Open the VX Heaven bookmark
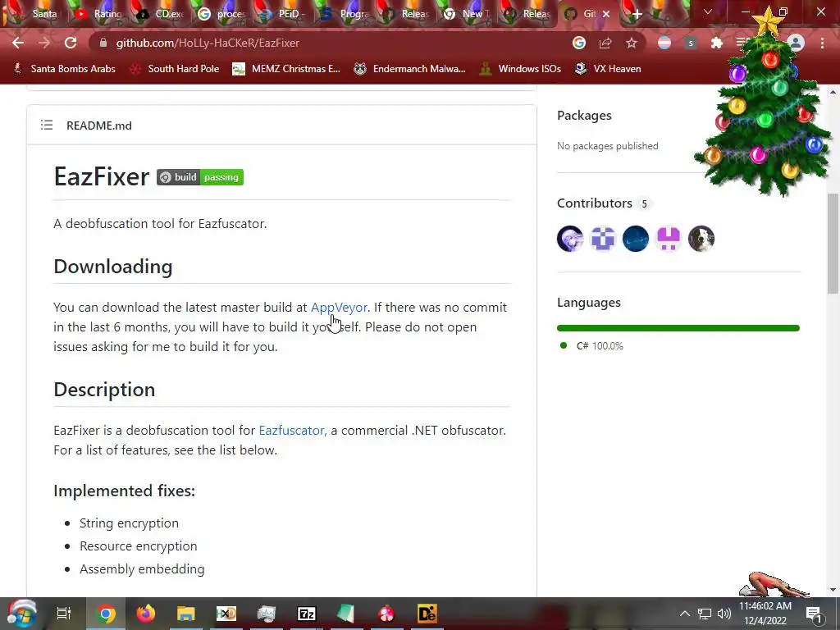Image resolution: width=840 pixels, height=630 pixels. point(608,69)
